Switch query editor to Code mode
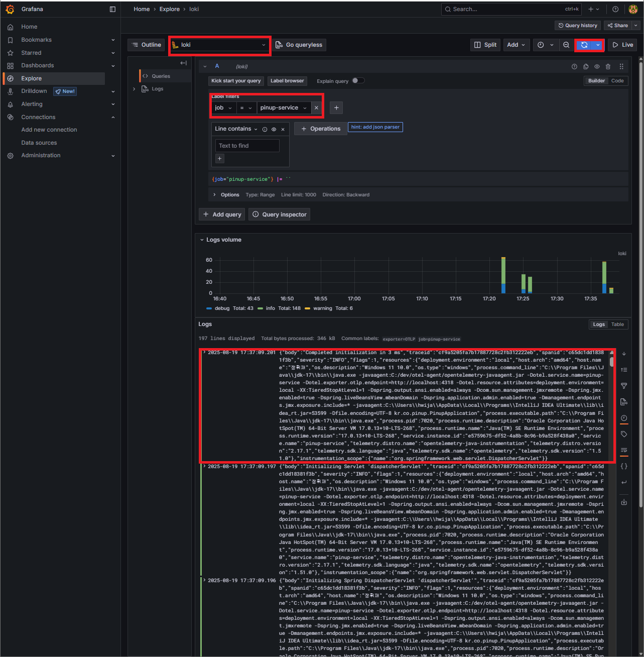The width and height of the screenshot is (644, 657). pyautogui.click(x=617, y=80)
